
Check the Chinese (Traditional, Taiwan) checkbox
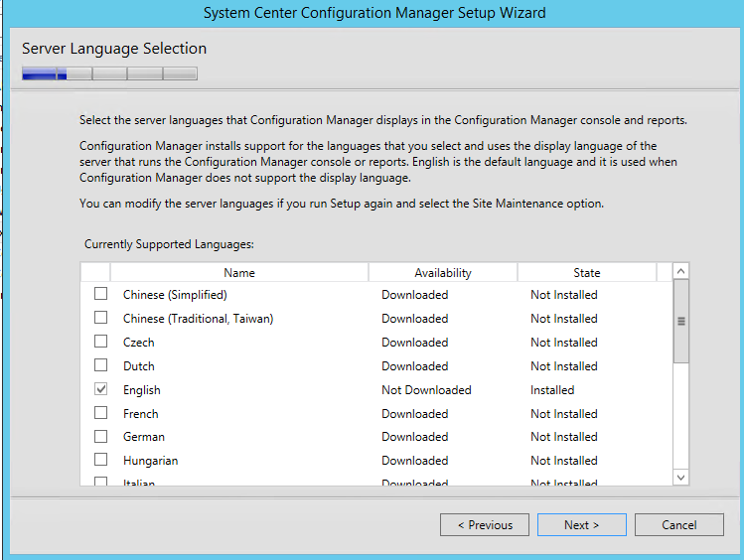pyautogui.click(x=100, y=318)
